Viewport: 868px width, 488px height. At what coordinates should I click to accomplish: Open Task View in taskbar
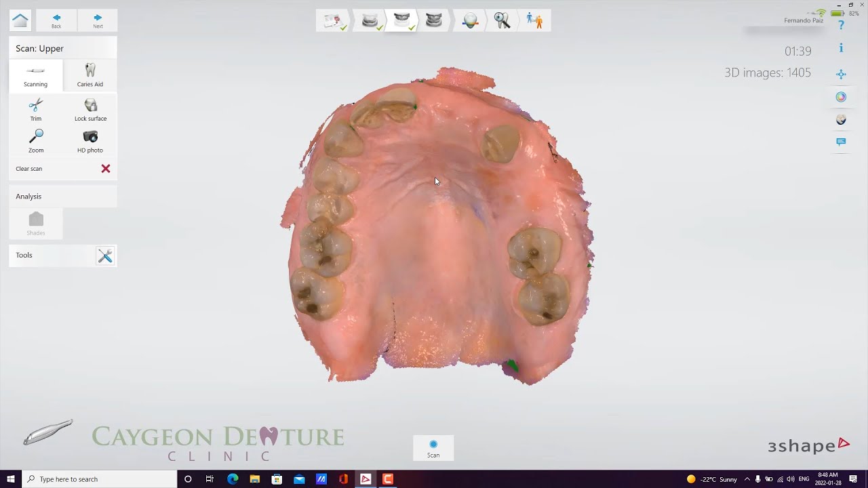[x=210, y=479]
